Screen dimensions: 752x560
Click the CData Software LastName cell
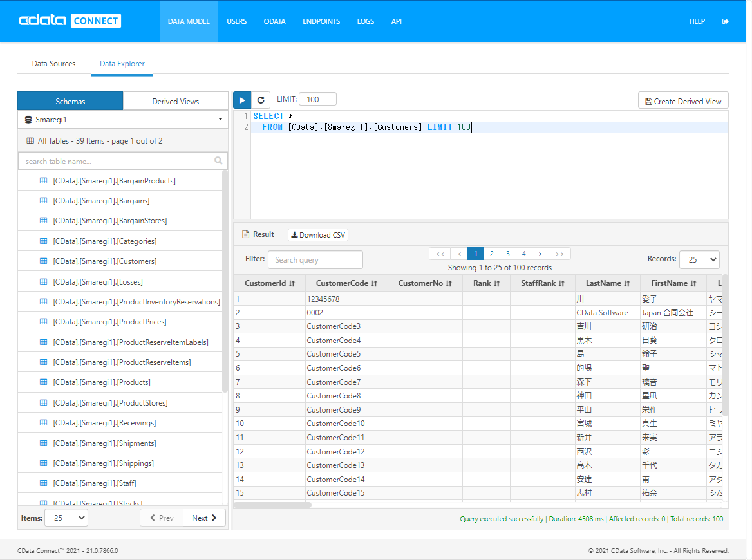[607, 313]
